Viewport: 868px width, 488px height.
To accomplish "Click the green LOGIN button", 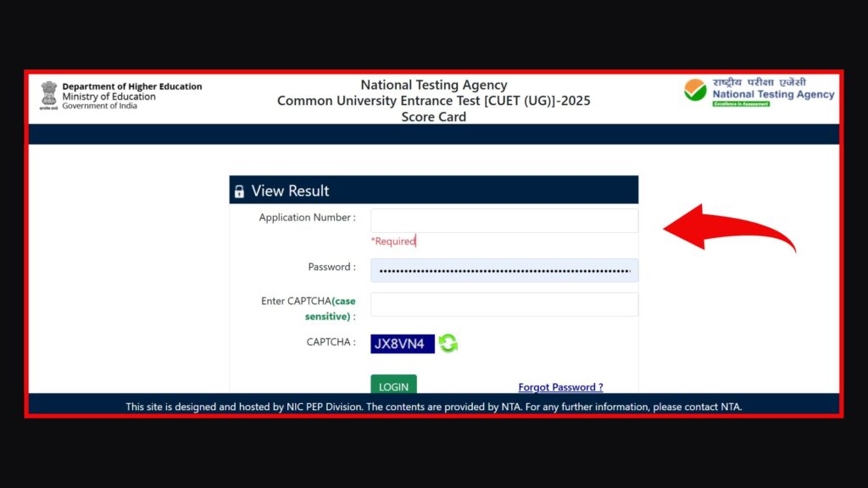I will pos(393,385).
